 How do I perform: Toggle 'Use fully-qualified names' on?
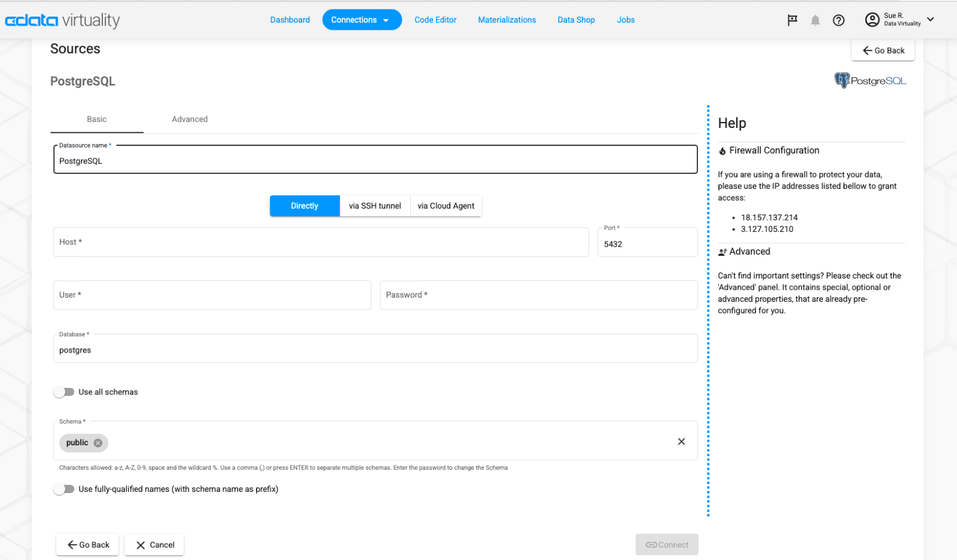point(64,489)
